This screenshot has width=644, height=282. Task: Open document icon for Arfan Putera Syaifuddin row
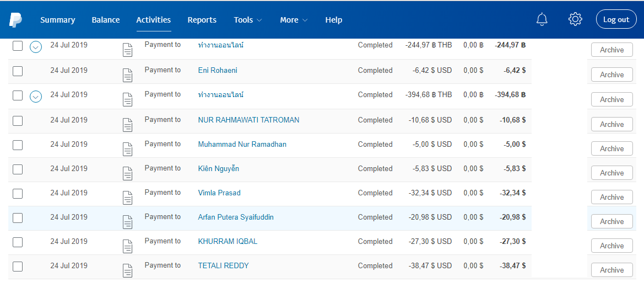pos(128,222)
